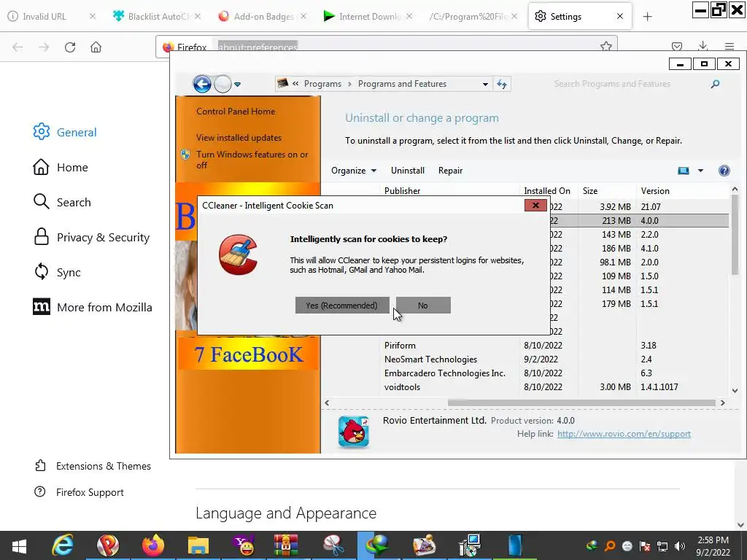This screenshot has height=560, width=747.
Task: Click the horizontal scrollbar of programs list
Action: tap(581, 402)
